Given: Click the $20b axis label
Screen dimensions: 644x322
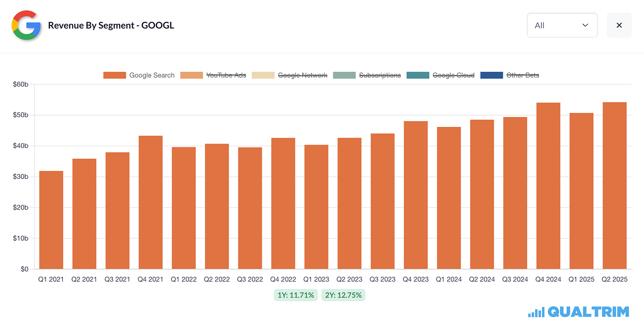Looking at the screenshot, I should (x=20, y=208).
